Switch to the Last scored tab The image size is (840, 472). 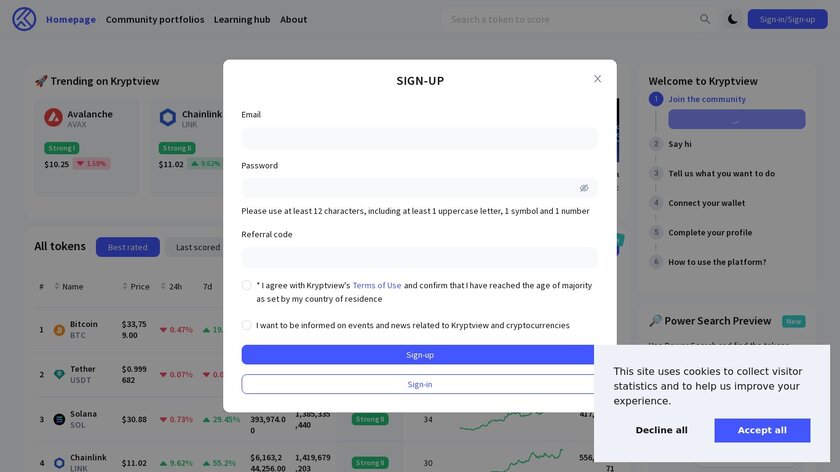pyautogui.click(x=198, y=247)
